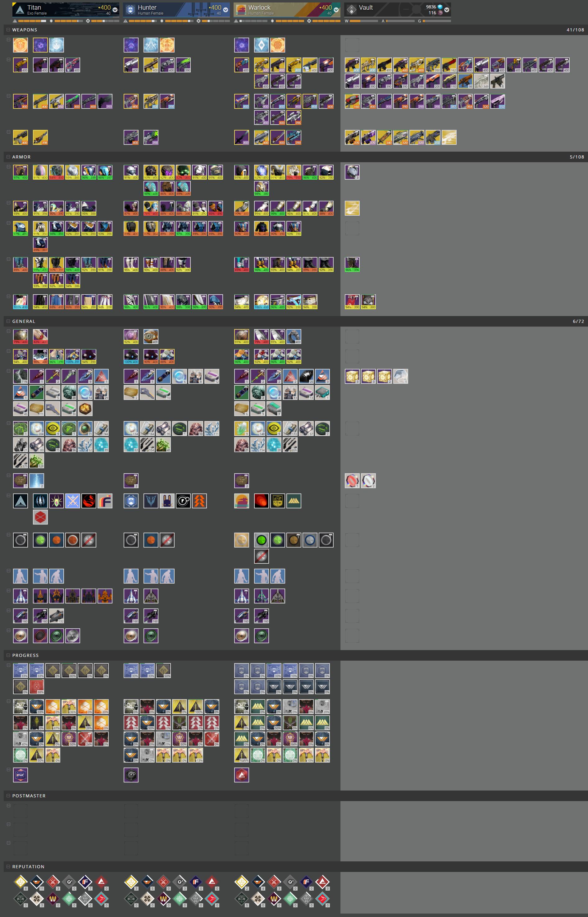Screen dimensions: 588x917
Task: Select Titan's pointing emote
Action: click(x=40, y=576)
